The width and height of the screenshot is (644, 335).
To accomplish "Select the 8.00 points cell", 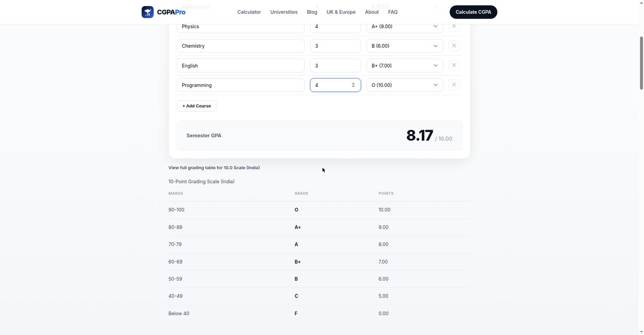I will tap(384, 244).
